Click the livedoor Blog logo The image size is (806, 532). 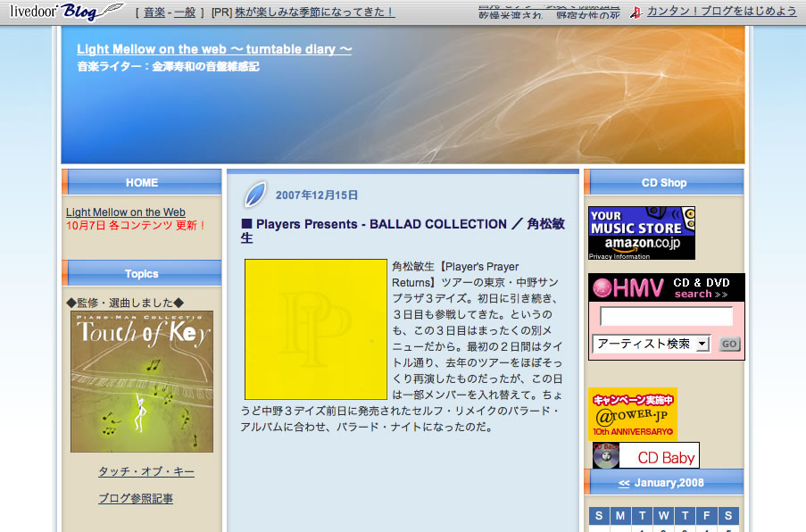(67, 12)
